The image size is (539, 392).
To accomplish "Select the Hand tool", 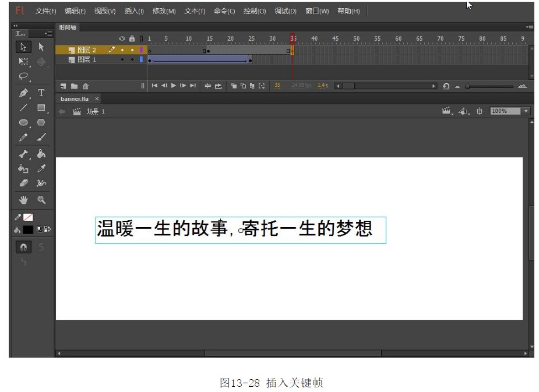I will 23,199.
